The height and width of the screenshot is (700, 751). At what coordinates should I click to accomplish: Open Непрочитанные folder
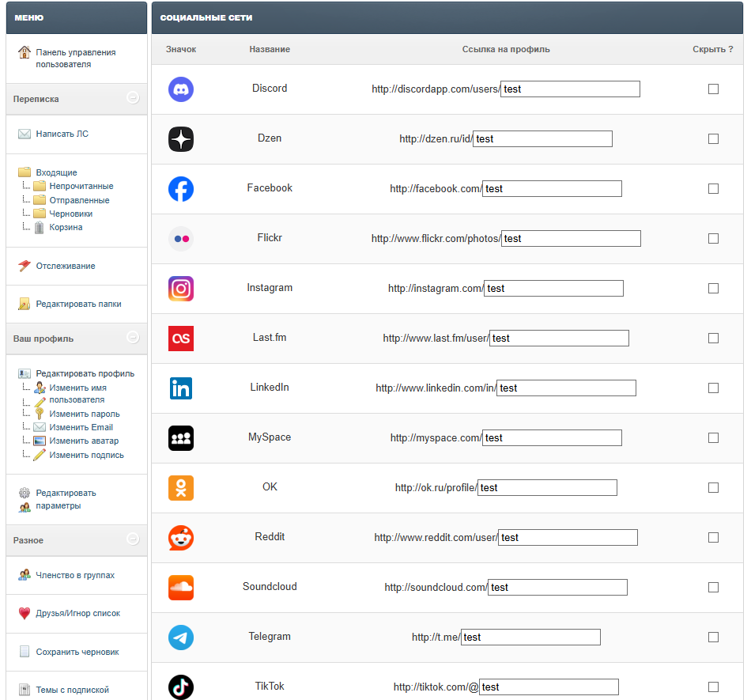81,187
